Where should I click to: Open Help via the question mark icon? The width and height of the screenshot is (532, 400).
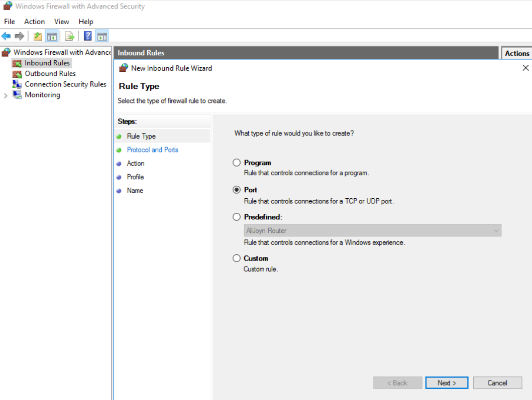(x=87, y=36)
